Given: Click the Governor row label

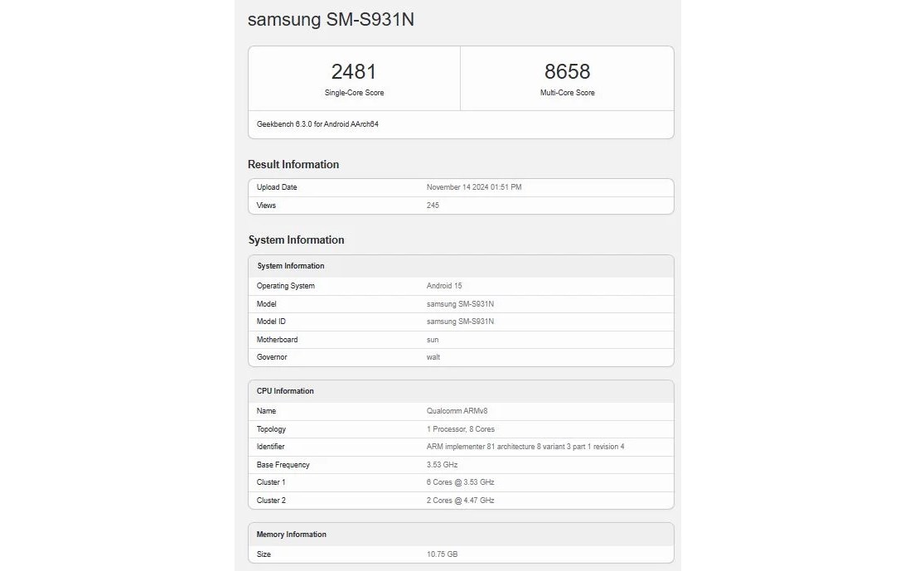Looking at the screenshot, I should coord(272,357).
